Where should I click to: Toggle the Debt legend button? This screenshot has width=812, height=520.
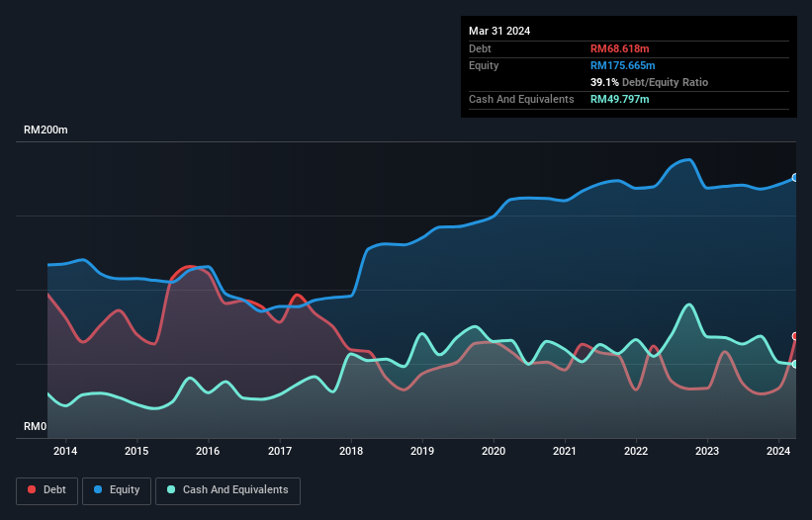(46, 490)
